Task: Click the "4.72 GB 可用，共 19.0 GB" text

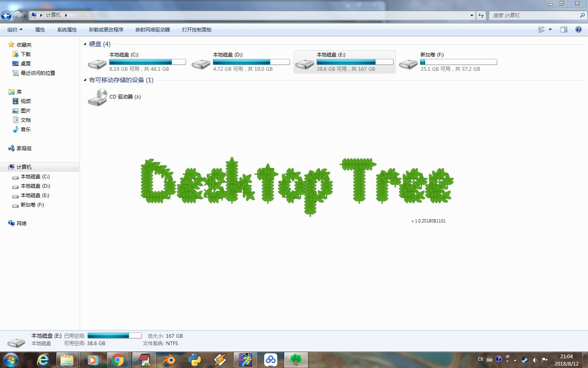Action: tap(243, 69)
